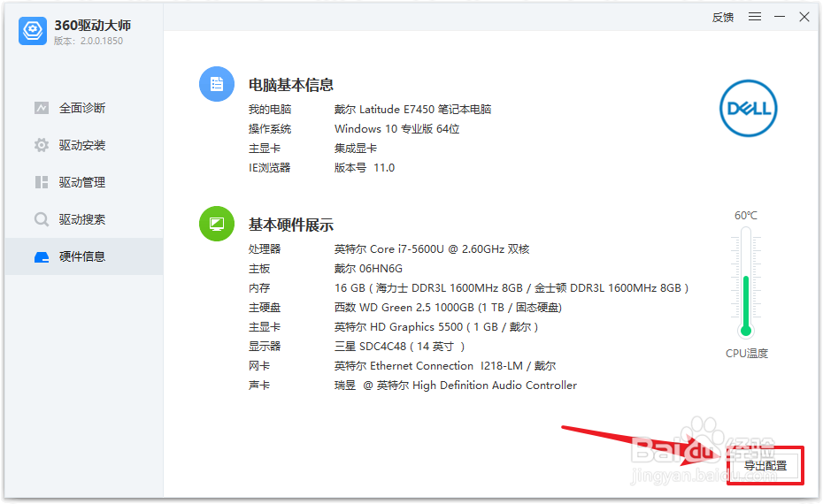Click the Ethernet Connection I218-LM value

(x=445, y=365)
